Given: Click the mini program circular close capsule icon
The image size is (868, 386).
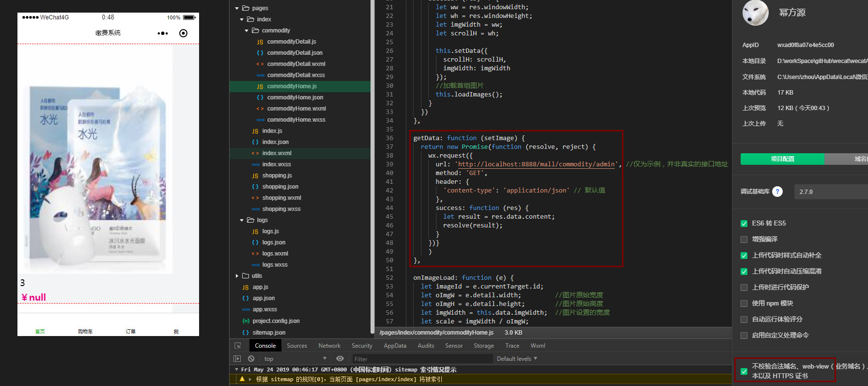Looking at the screenshot, I should [x=183, y=33].
